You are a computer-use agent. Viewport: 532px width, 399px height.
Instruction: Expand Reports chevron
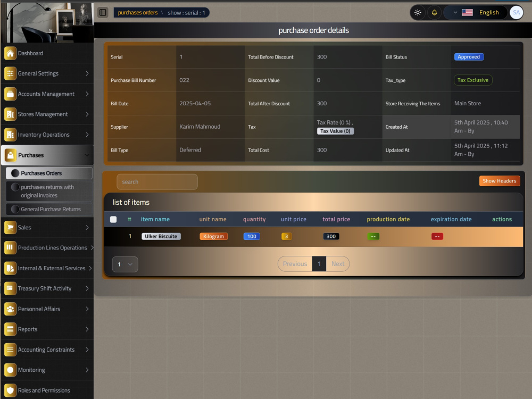[x=87, y=329]
